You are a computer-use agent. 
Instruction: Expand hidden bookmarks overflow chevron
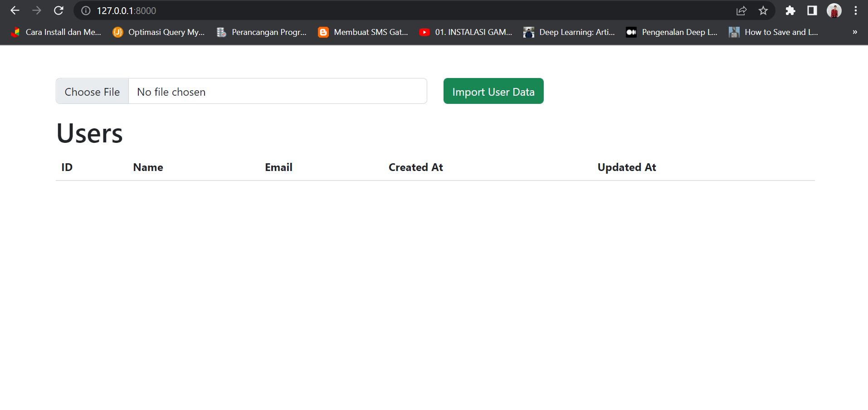(x=854, y=32)
